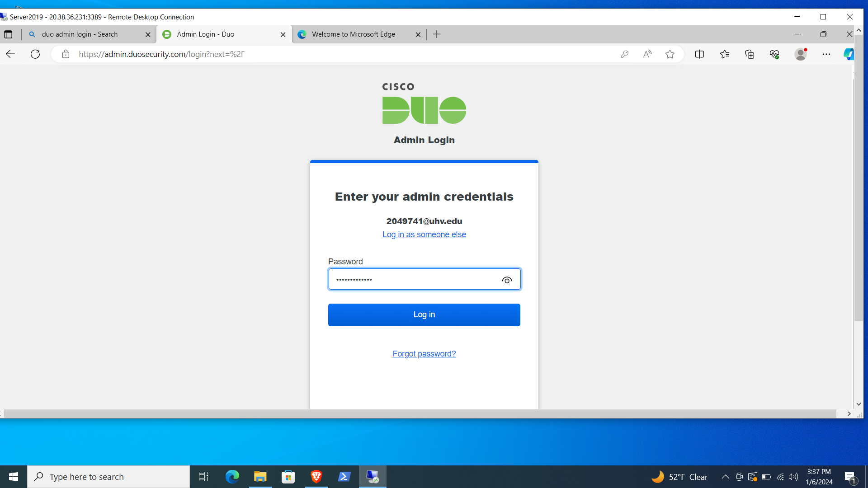Screen dimensions: 868x488
Task: Open Collections toolbar icon
Action: point(750,54)
